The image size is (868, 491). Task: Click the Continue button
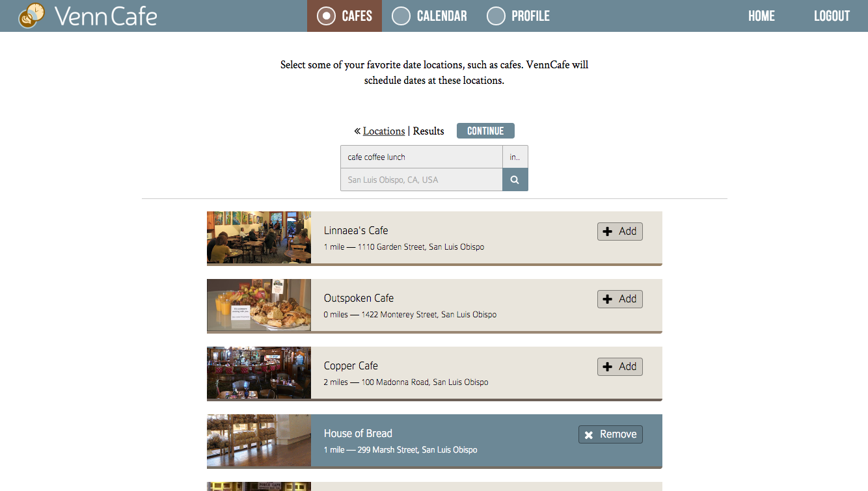(x=485, y=131)
